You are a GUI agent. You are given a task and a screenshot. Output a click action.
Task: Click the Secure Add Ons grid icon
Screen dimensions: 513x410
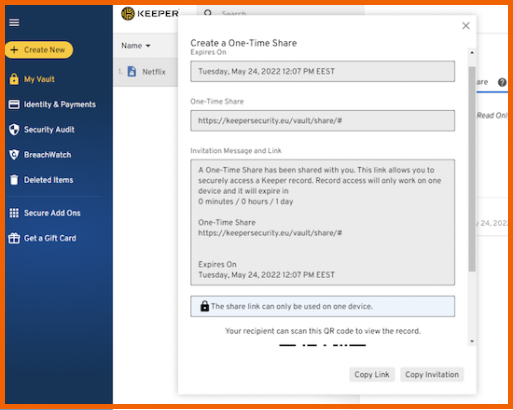(x=14, y=213)
